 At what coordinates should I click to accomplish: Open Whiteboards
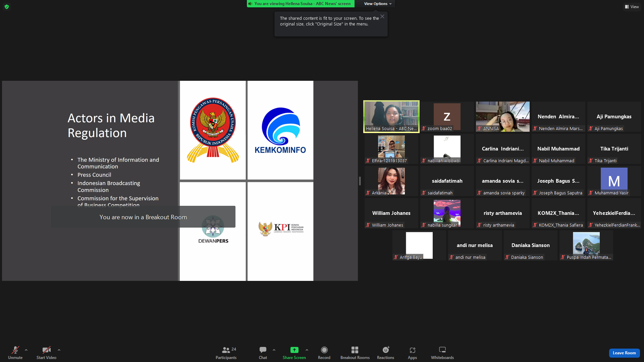[442, 353]
